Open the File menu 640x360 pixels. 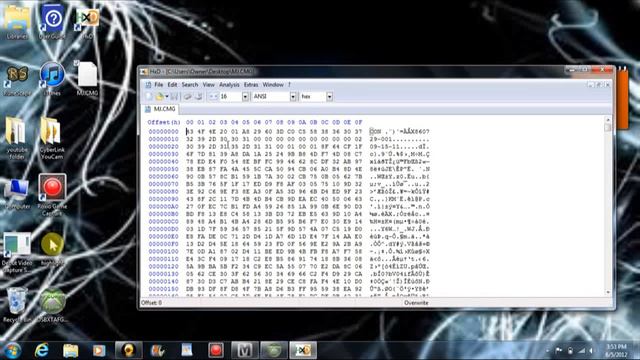158,85
